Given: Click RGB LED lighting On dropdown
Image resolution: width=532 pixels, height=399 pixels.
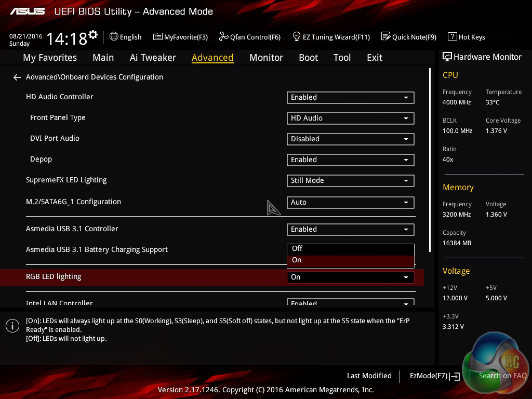Looking at the screenshot, I should (x=351, y=277).
